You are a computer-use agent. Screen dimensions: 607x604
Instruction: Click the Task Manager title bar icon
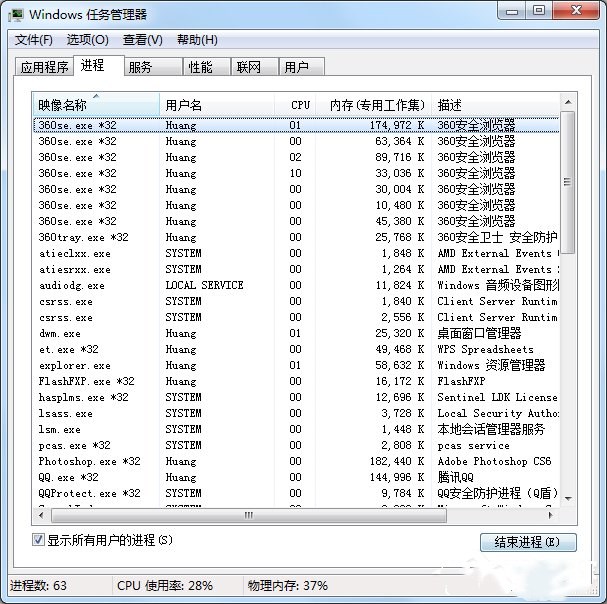pos(16,15)
